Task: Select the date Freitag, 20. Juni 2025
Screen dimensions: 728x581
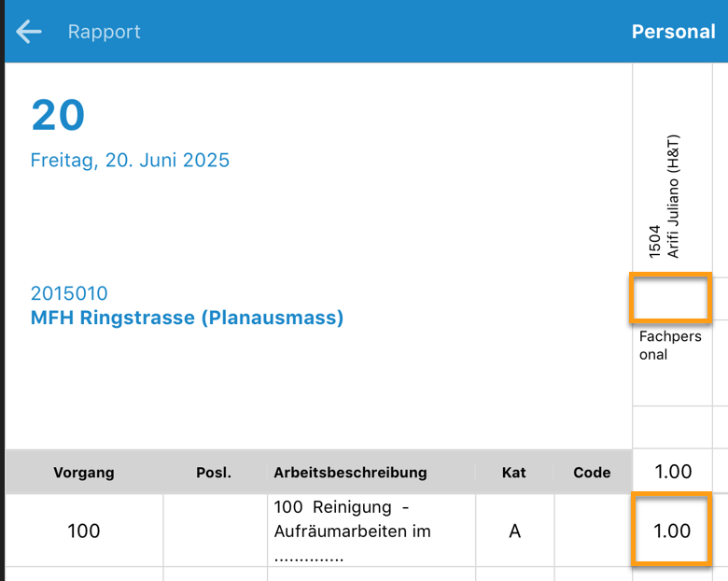Action: pos(130,160)
